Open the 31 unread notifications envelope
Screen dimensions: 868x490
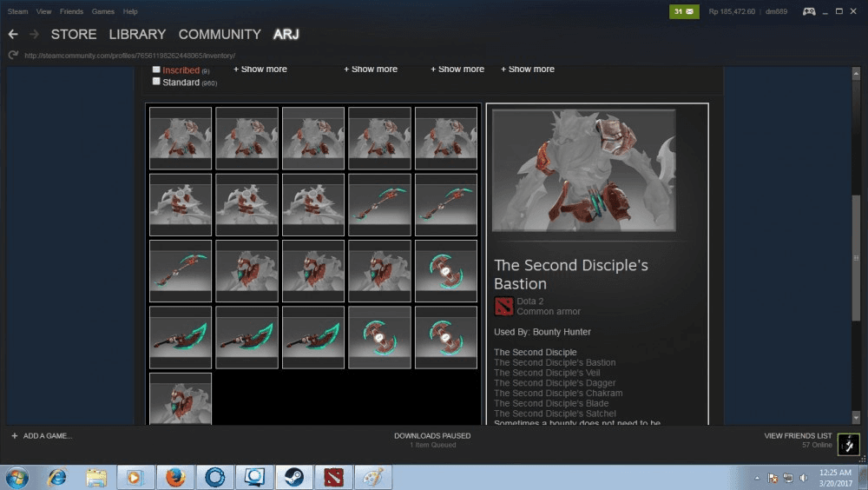tap(684, 11)
